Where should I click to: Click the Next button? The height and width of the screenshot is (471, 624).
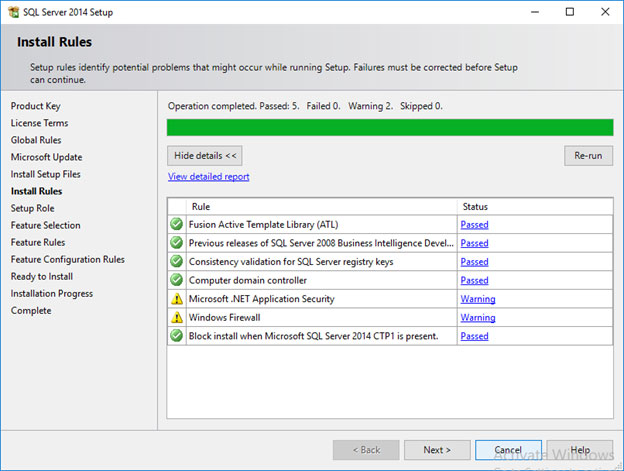tap(437, 450)
